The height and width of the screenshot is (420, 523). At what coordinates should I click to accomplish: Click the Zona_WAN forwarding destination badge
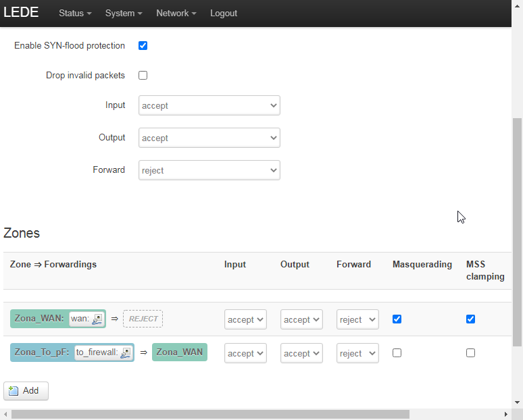tap(180, 352)
